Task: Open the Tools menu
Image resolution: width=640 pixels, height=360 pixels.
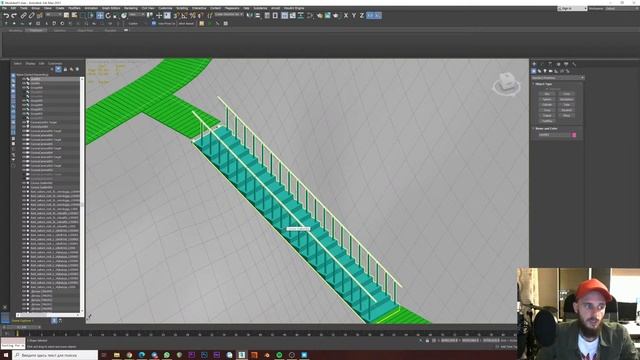Action: click(x=24, y=8)
